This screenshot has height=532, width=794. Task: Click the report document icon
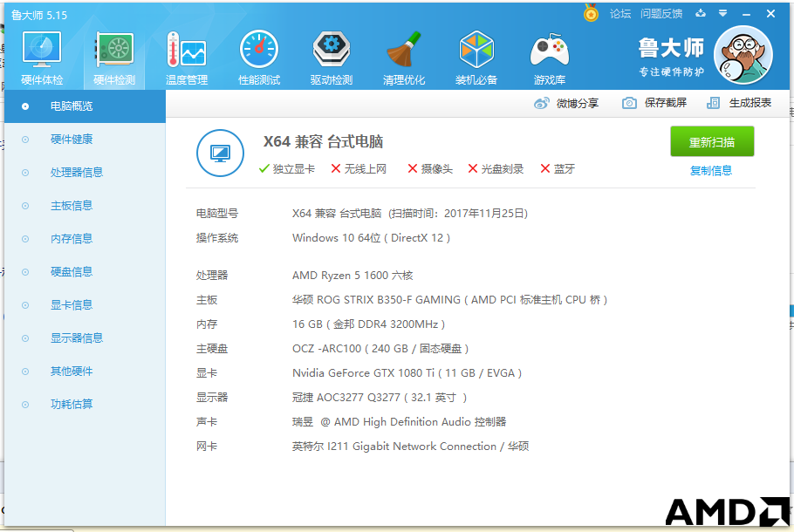pyautogui.click(x=713, y=103)
